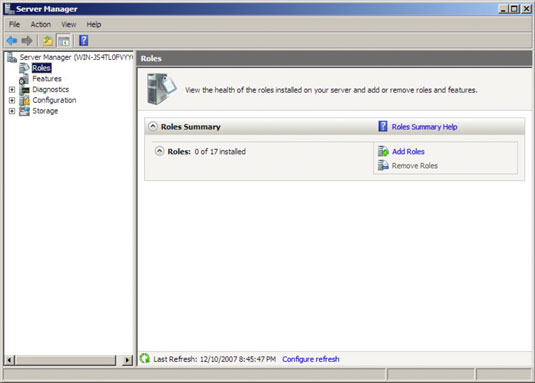
Task: Collapse the Roles Summary section
Action: click(153, 126)
